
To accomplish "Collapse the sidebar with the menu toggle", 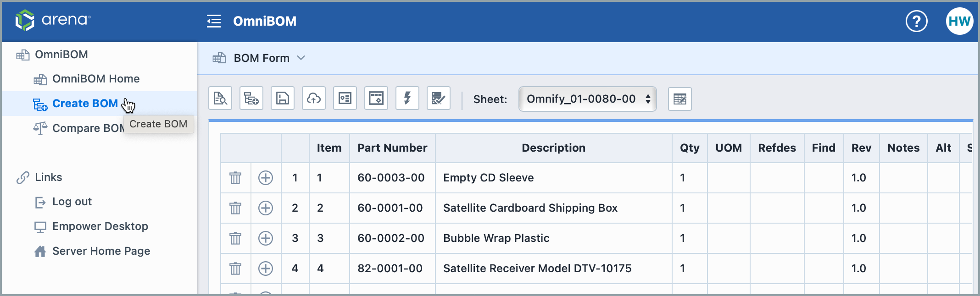I will pos(214,21).
